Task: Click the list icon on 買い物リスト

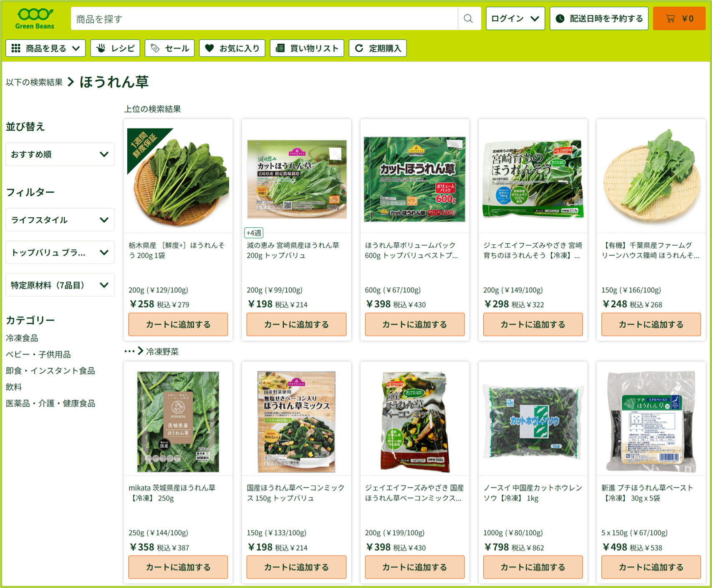Action: 280,48
